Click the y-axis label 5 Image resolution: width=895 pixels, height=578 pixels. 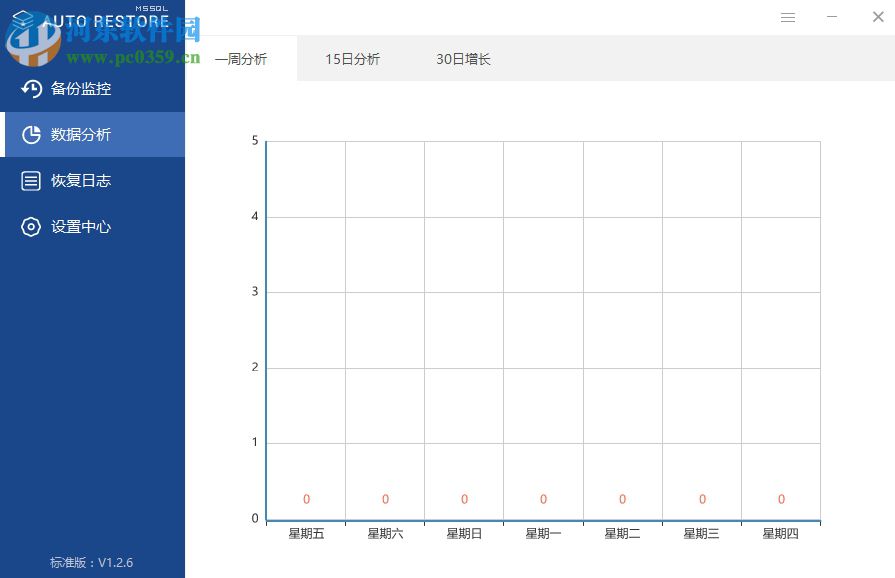point(255,140)
